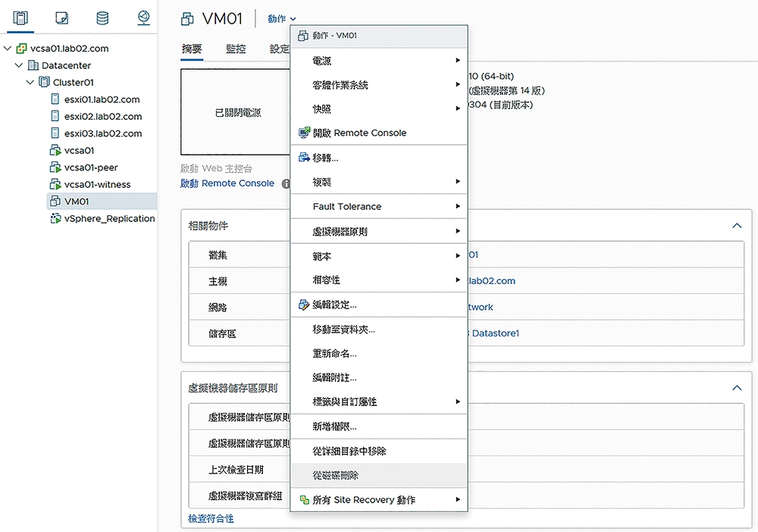Choose 開啟 Remote Console menu item
758x532 pixels.
378,133
